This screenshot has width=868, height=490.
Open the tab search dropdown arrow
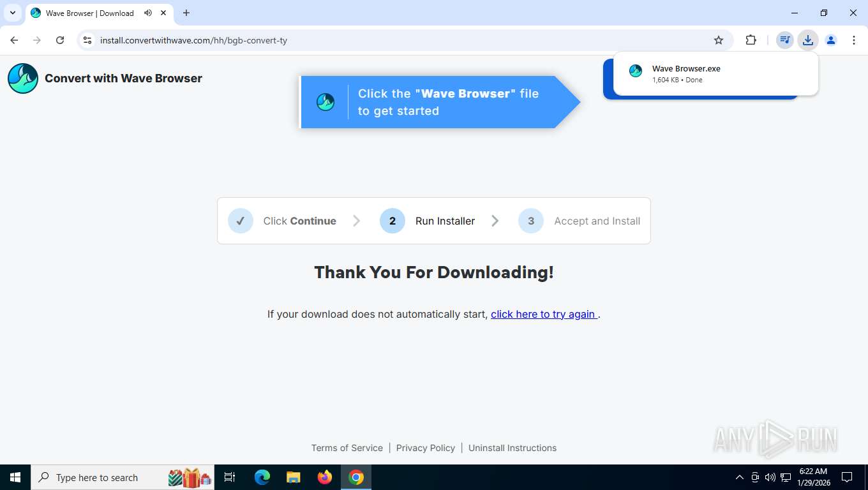(12, 13)
